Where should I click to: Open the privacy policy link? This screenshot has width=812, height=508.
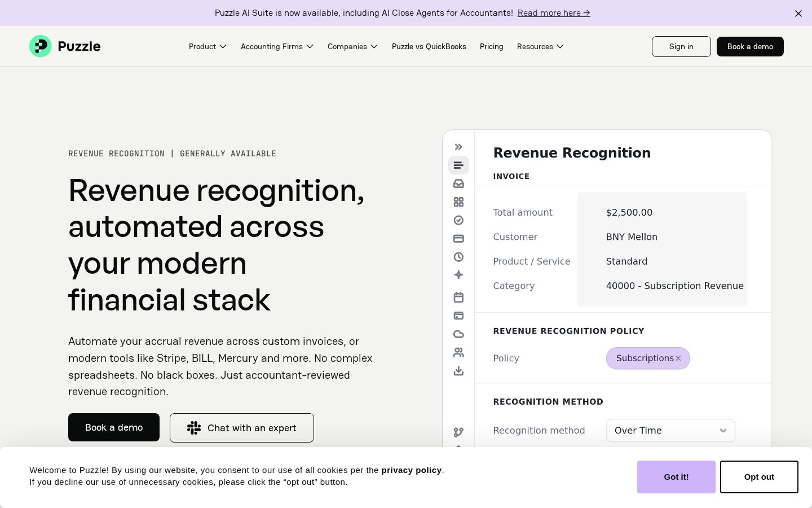tap(412, 470)
